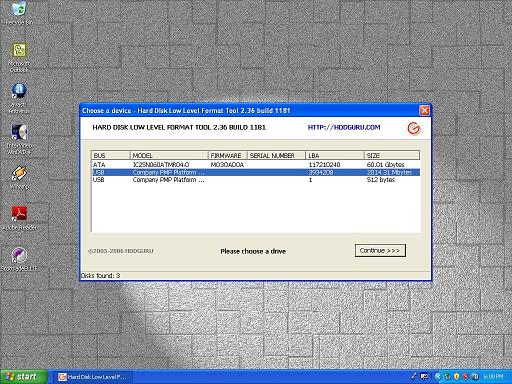
Task: Click the Hard Disk Low Level Format taskbar button
Action: click(92, 377)
